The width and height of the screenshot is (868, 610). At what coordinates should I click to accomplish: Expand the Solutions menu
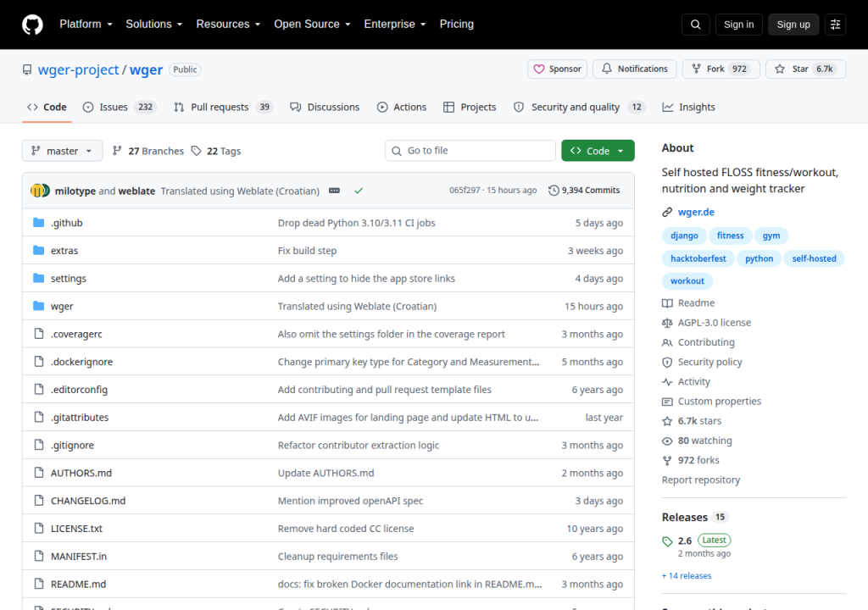pos(154,25)
